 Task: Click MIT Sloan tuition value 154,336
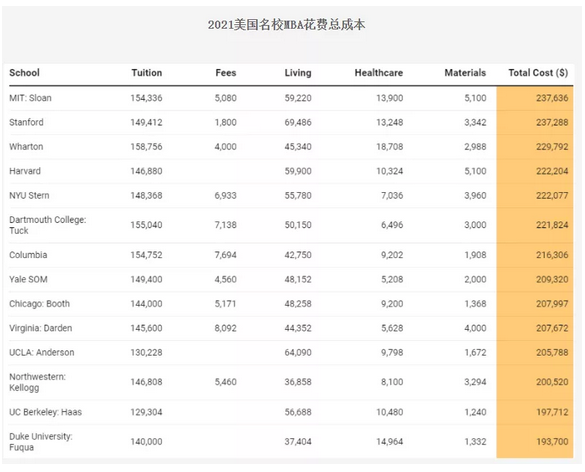pyautogui.click(x=146, y=98)
